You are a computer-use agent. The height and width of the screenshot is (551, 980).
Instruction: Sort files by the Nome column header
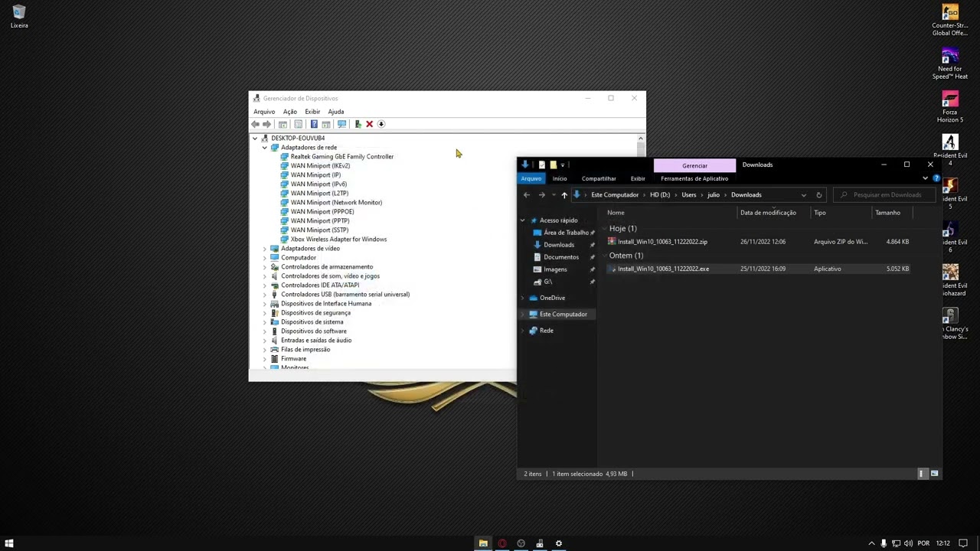(x=616, y=213)
